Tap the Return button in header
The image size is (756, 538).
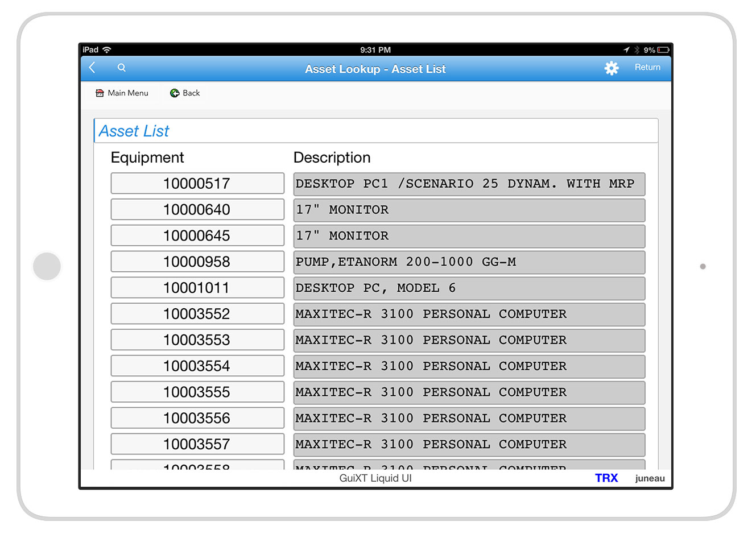click(x=647, y=67)
